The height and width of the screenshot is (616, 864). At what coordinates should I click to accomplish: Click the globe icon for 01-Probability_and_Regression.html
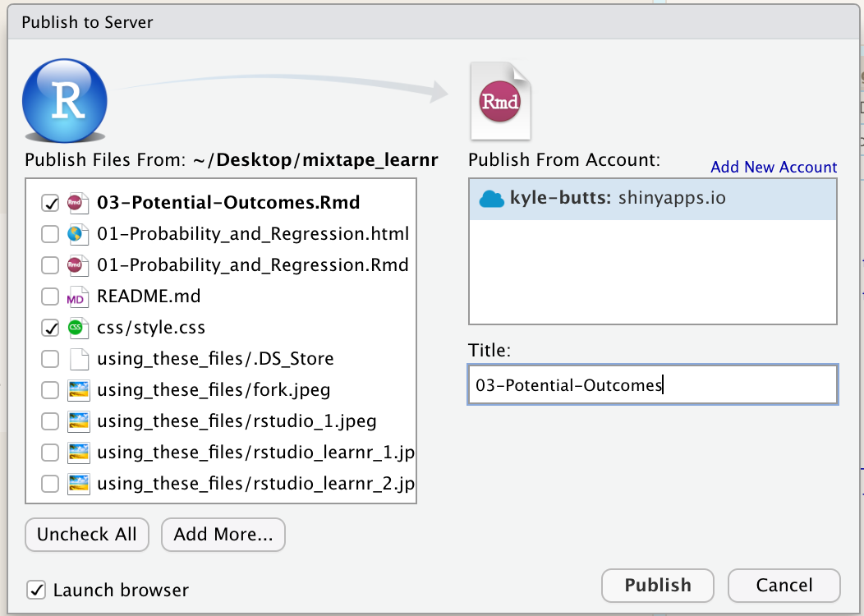78,234
